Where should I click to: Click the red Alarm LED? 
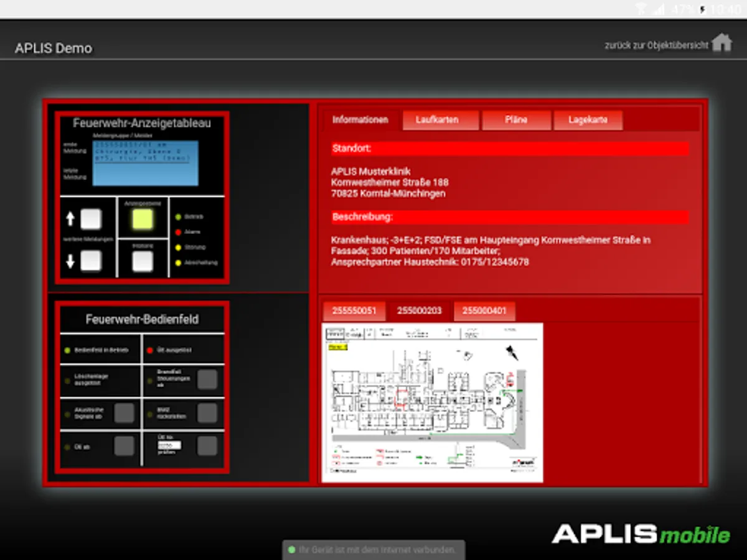[x=178, y=232]
